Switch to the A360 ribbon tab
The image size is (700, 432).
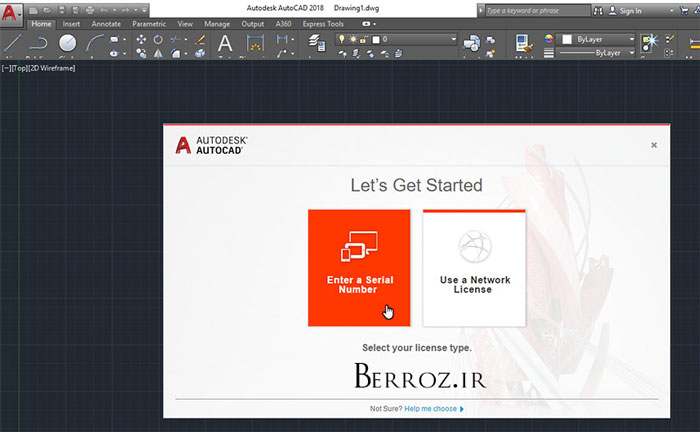pos(283,24)
